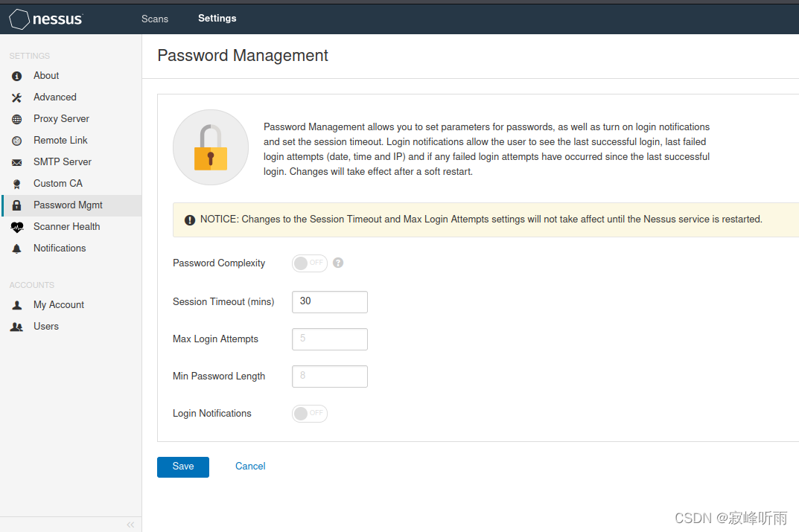Click the About info icon in sidebar

(17, 76)
